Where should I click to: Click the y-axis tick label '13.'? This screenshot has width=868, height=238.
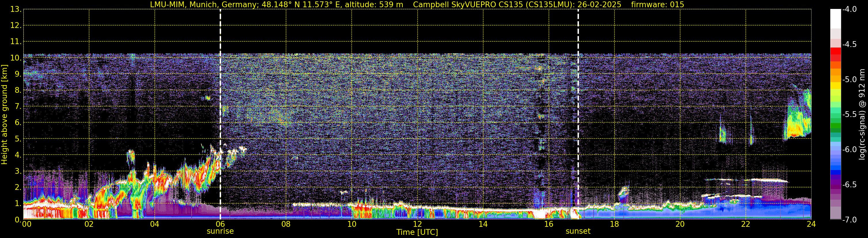(x=16, y=9)
